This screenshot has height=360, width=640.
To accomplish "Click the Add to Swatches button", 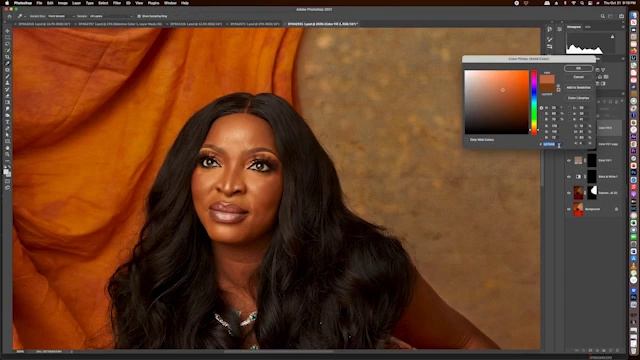I will [578, 87].
